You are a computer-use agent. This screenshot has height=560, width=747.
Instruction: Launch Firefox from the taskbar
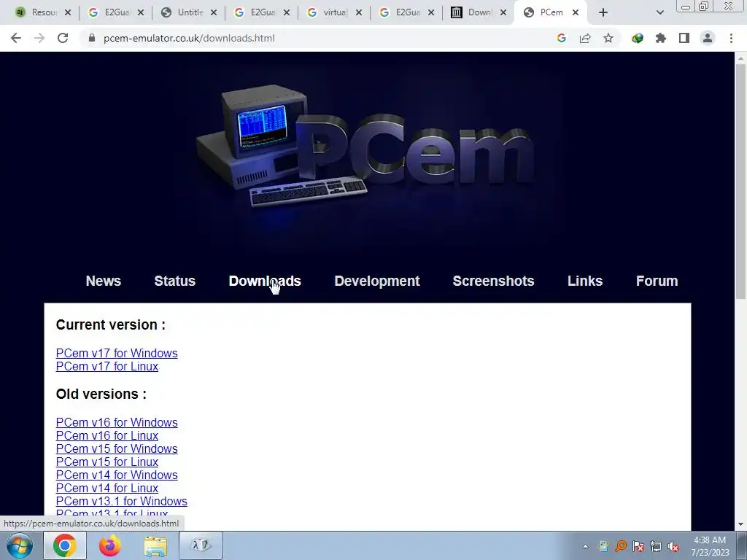pyautogui.click(x=109, y=545)
